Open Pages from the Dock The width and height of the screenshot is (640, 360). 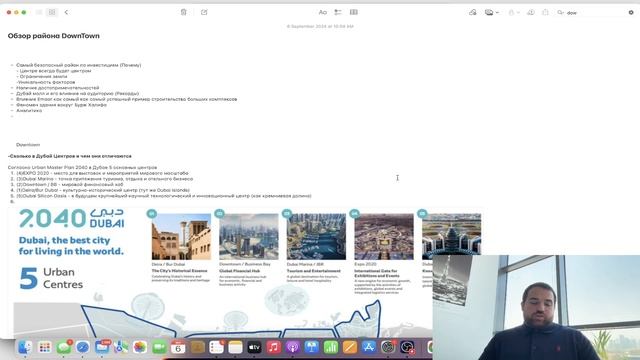(350, 347)
